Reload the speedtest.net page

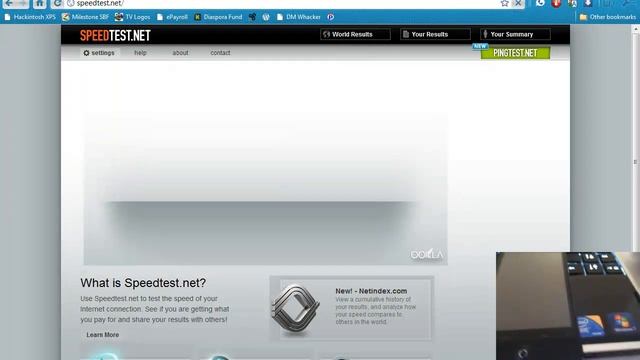[58, 3]
